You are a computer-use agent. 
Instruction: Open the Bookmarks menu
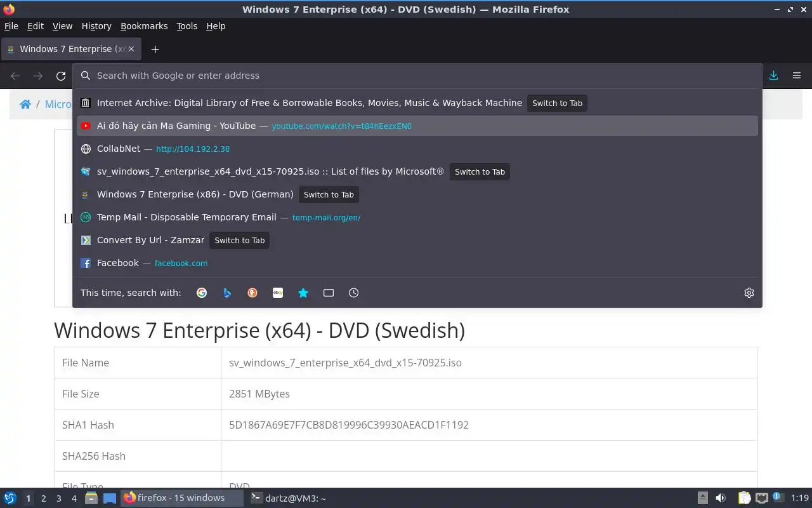point(144,26)
